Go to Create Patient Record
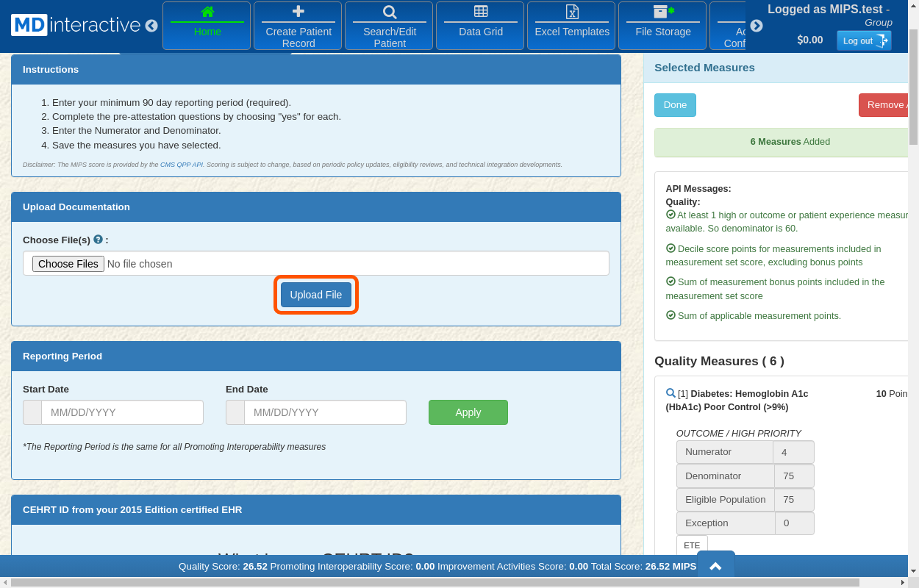 pos(298,26)
